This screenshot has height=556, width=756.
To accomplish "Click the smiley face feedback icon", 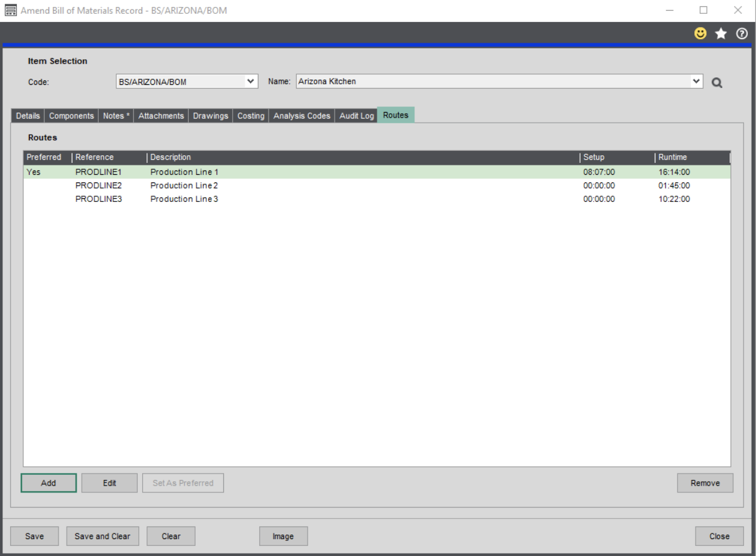I will coord(700,34).
